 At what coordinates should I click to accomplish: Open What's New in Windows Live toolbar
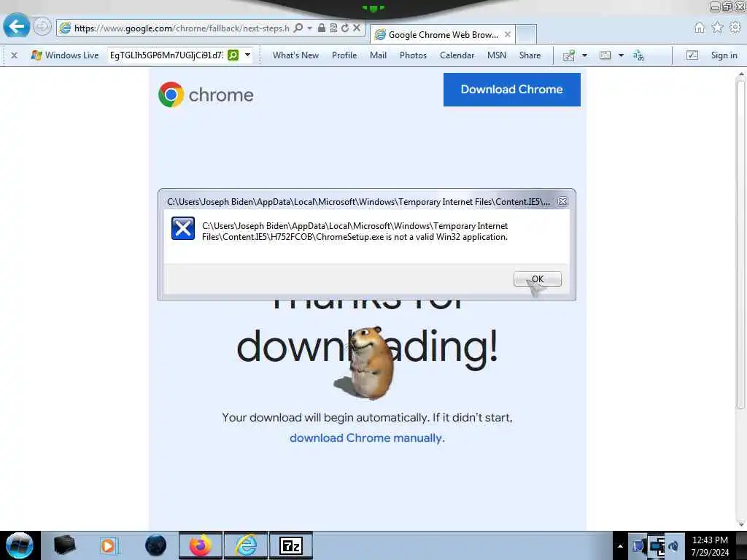tap(295, 55)
